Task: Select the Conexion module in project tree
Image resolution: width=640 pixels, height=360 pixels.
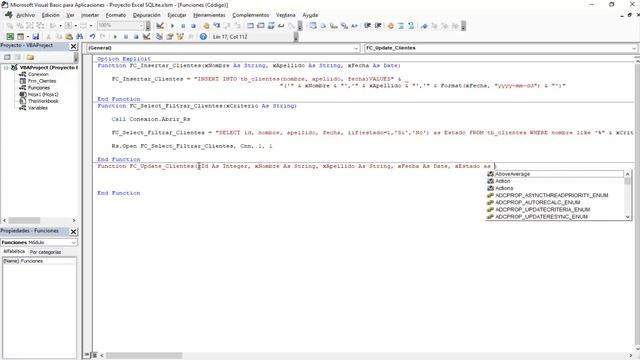Action: click(x=38, y=74)
